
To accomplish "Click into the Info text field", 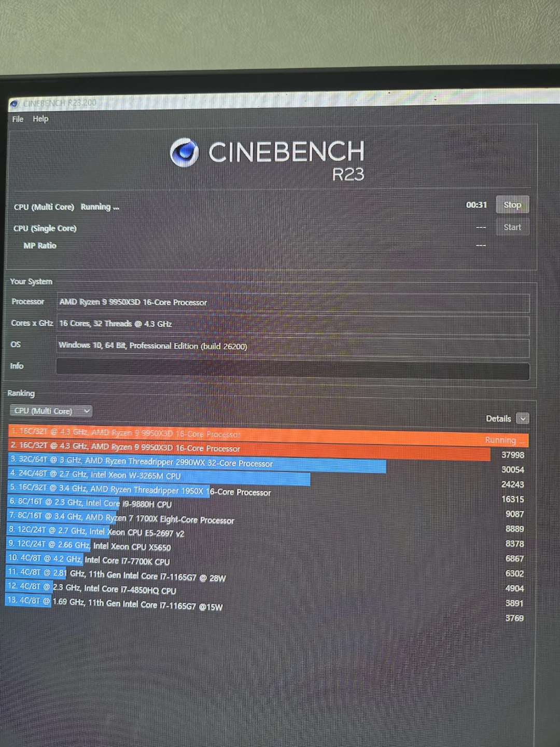I will point(293,370).
